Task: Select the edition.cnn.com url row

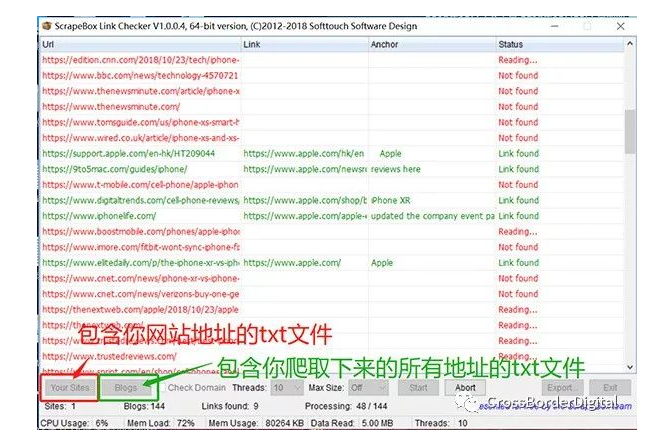Action: (141, 60)
